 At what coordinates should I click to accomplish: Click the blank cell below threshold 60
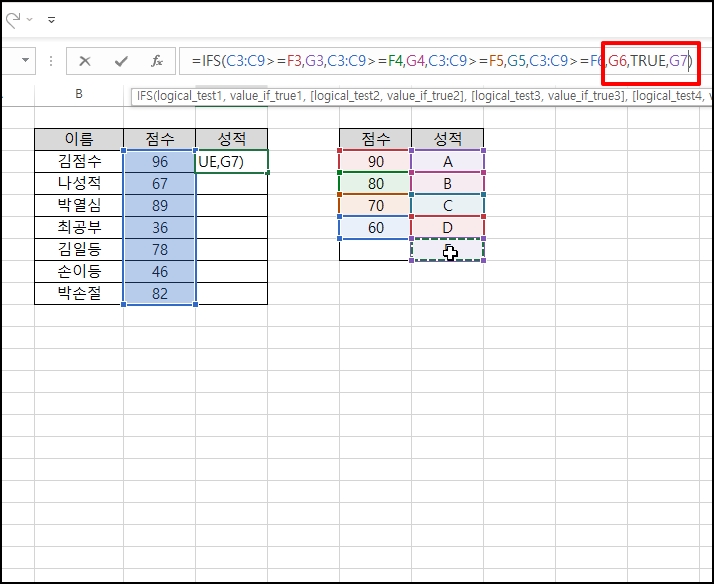(376, 249)
